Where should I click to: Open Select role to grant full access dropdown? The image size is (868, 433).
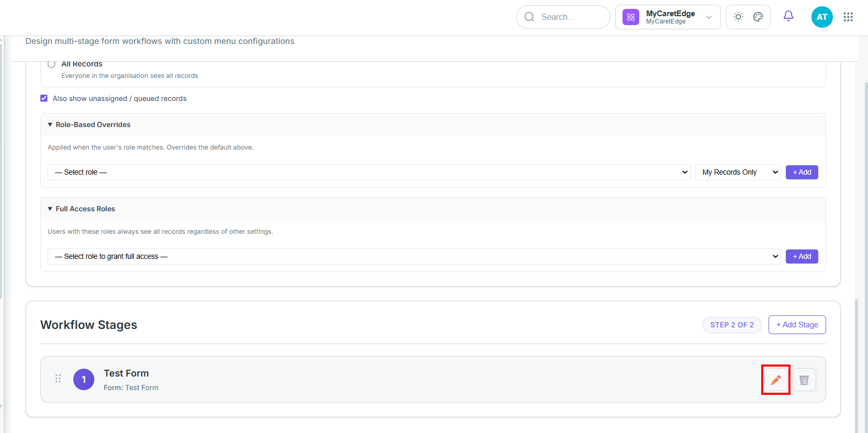[x=414, y=256]
